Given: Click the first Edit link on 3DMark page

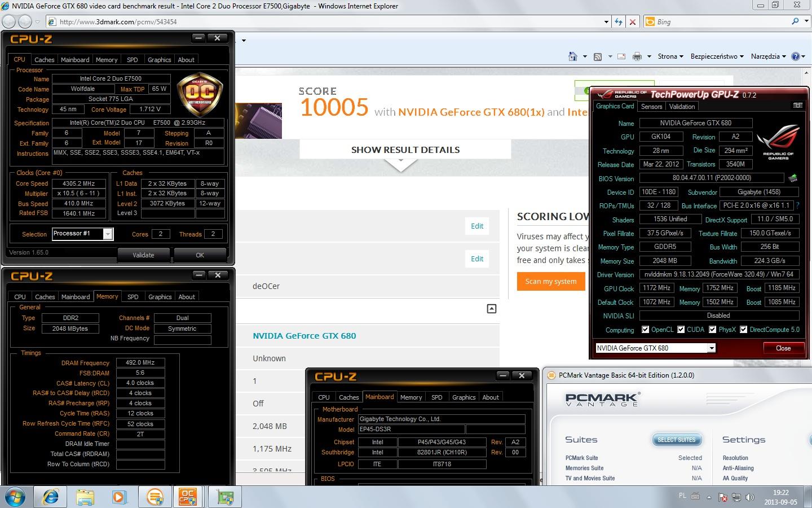Looking at the screenshot, I should 477,226.
